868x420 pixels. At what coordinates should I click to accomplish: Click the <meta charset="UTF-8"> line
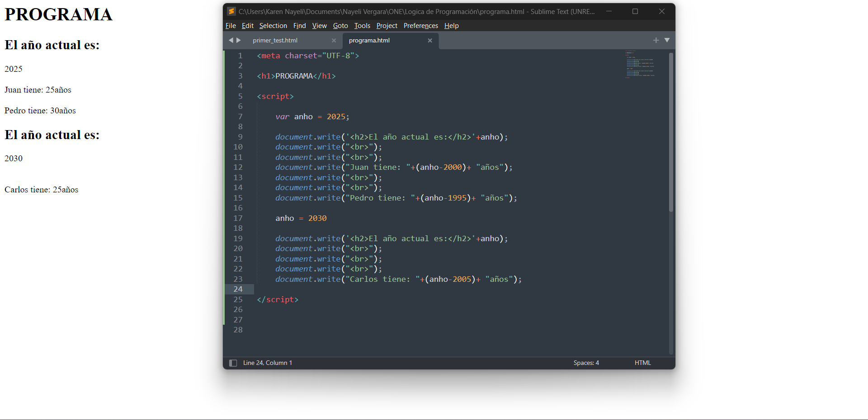tap(308, 56)
